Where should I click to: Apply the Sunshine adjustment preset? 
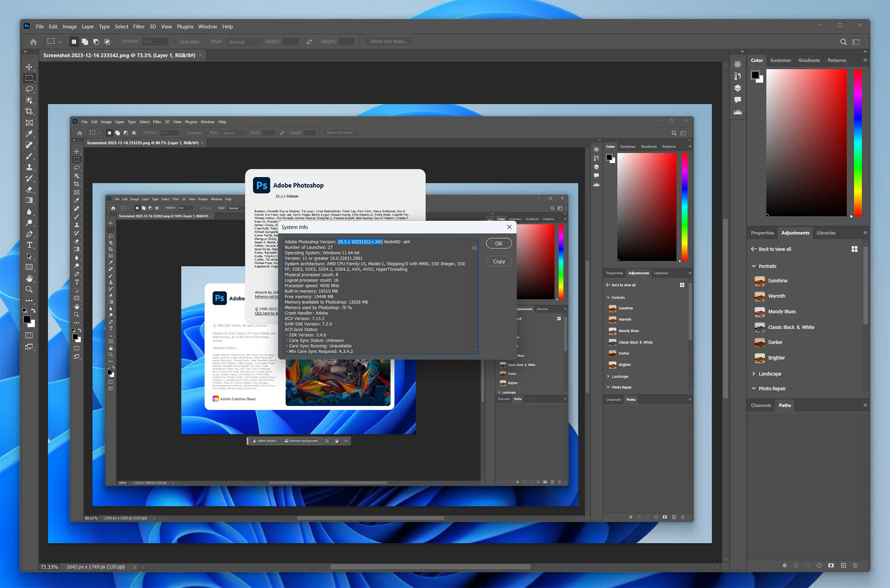777,281
